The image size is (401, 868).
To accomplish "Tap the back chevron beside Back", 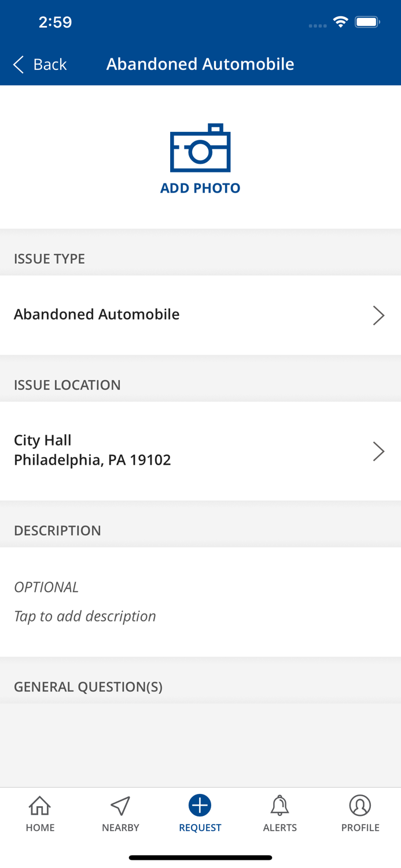I will (17, 65).
